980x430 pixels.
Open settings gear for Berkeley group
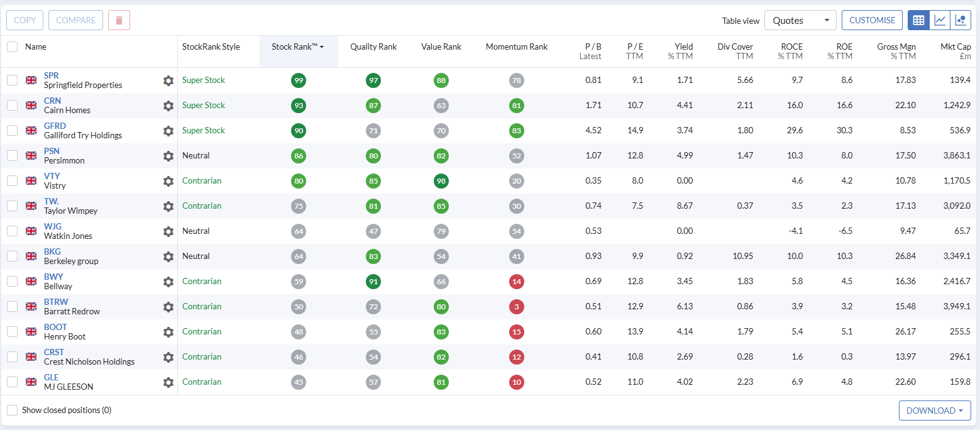tap(168, 256)
